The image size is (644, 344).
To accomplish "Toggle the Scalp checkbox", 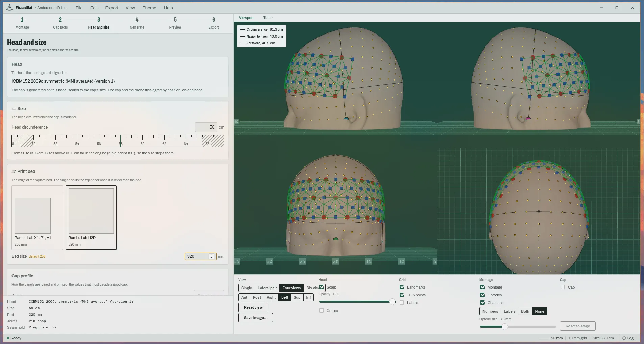I will coord(322,287).
